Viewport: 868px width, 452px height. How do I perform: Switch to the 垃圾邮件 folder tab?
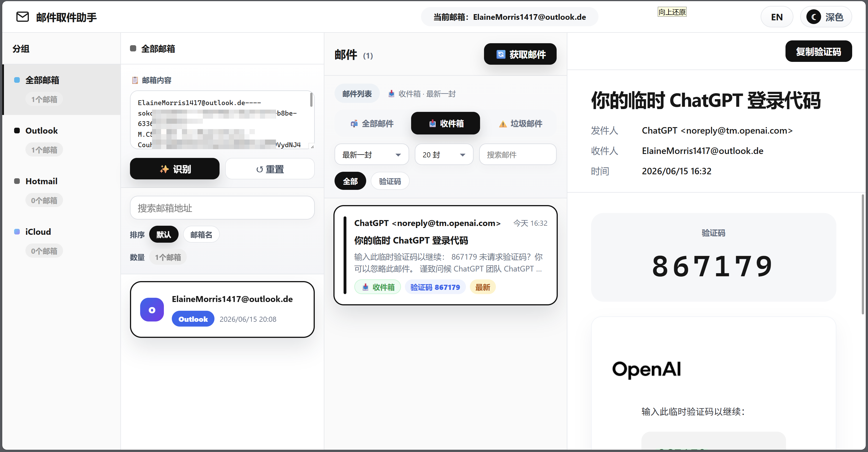coord(520,123)
